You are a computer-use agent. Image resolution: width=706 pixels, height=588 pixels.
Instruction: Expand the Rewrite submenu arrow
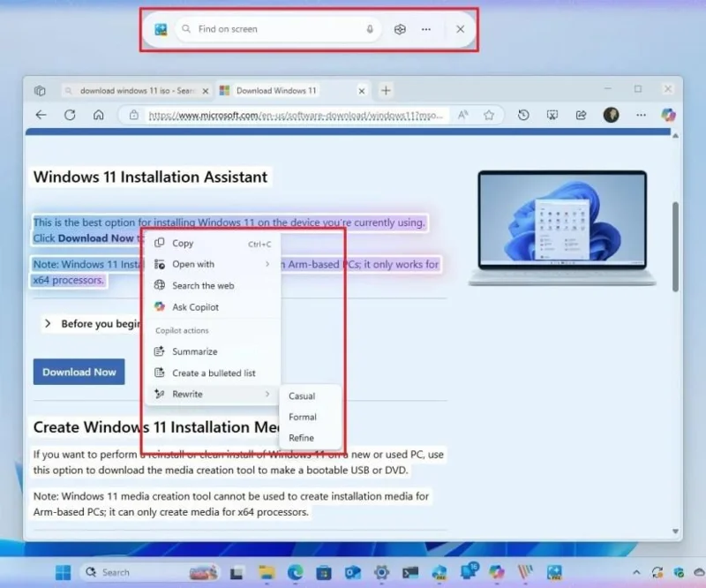pos(267,395)
